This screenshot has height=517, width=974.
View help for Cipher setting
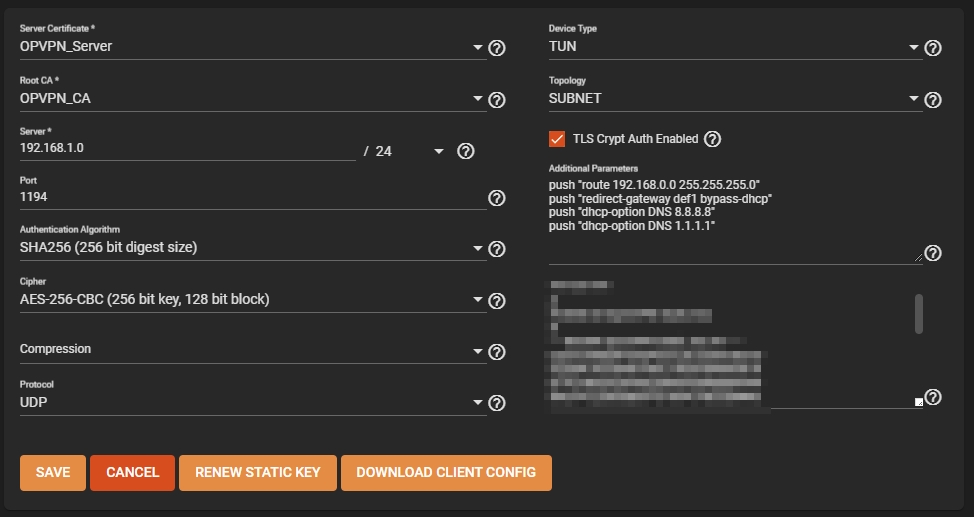[x=496, y=301]
